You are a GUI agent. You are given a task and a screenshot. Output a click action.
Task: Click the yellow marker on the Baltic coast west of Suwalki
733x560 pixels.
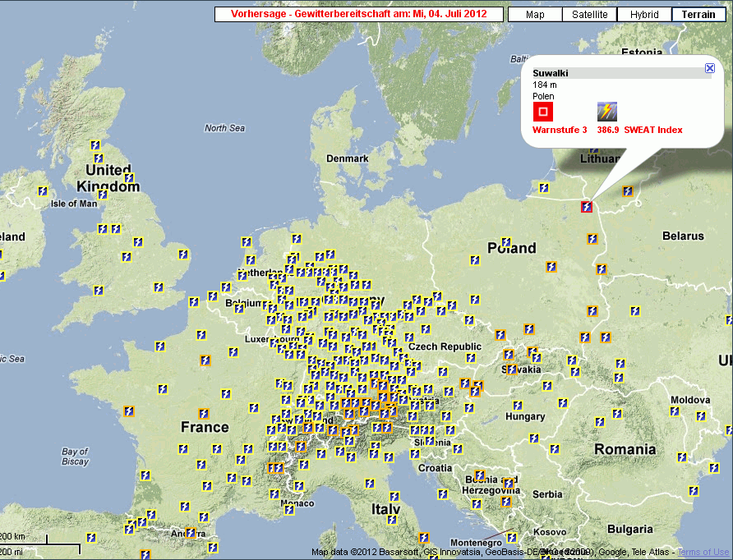544,188
